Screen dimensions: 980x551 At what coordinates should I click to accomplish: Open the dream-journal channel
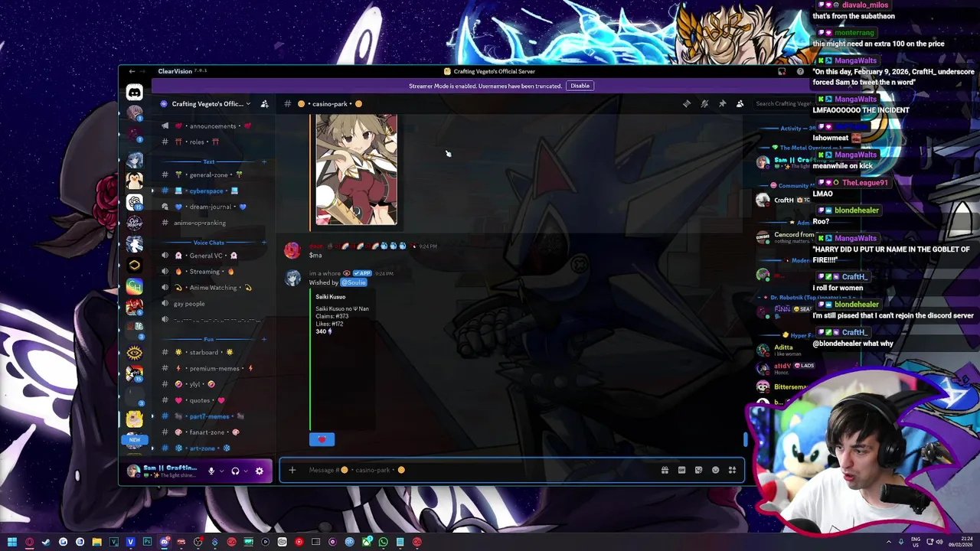point(211,207)
